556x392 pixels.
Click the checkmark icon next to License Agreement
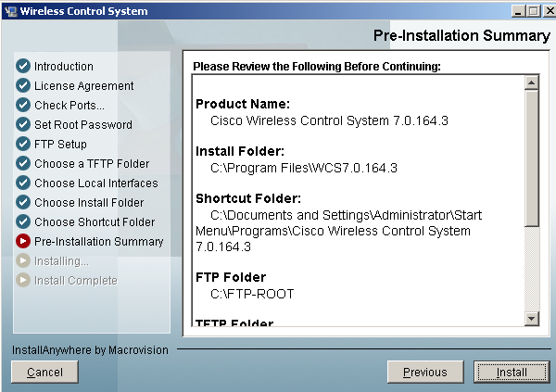pyautogui.click(x=23, y=86)
